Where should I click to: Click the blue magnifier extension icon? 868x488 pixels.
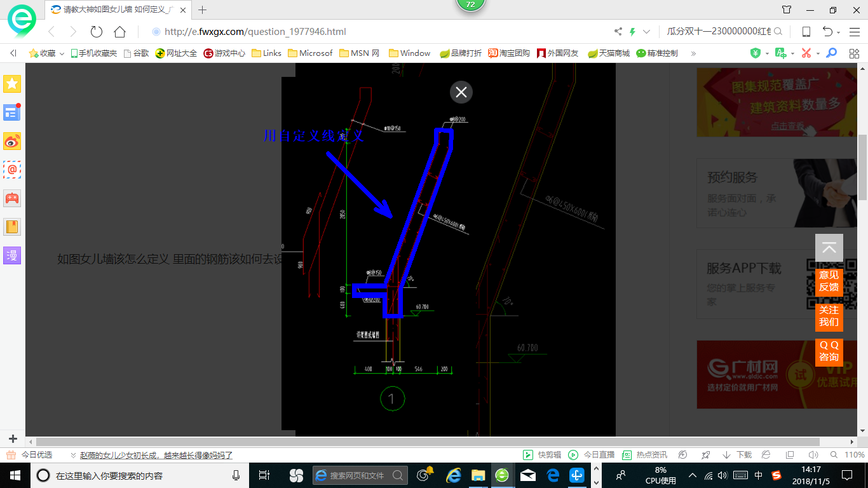click(x=831, y=53)
